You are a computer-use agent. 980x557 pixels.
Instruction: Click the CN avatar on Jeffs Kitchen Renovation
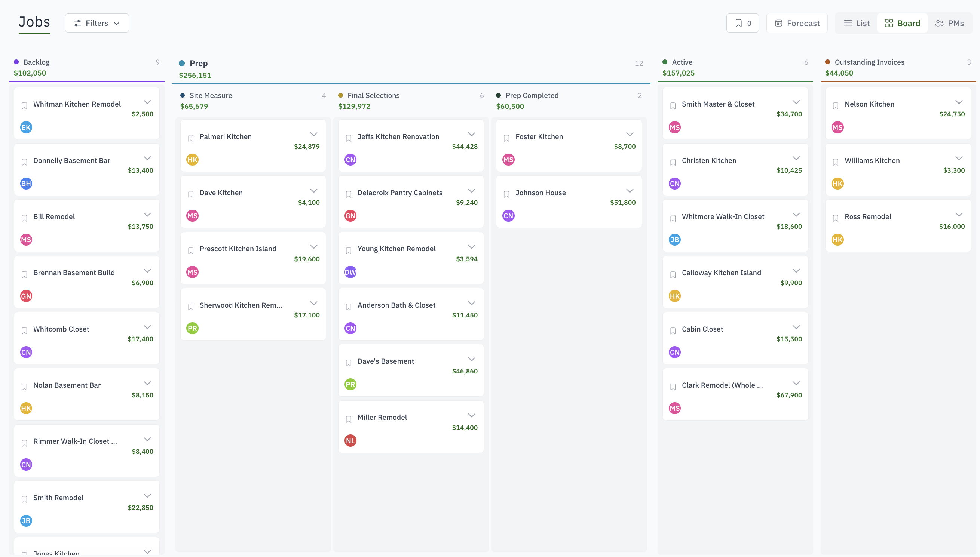[x=350, y=160]
